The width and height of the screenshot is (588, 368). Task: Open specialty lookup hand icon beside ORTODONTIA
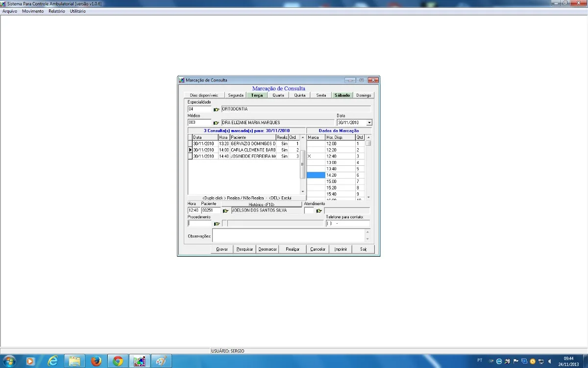point(217,109)
